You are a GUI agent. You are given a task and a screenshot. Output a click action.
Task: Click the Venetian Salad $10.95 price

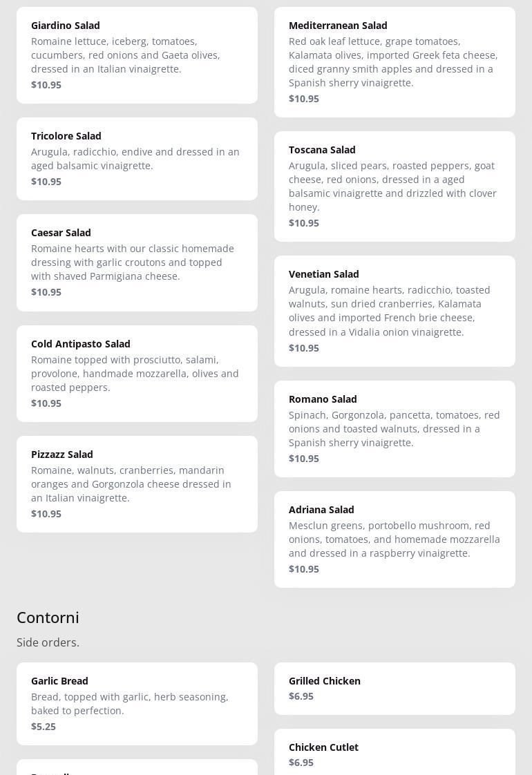click(x=304, y=348)
